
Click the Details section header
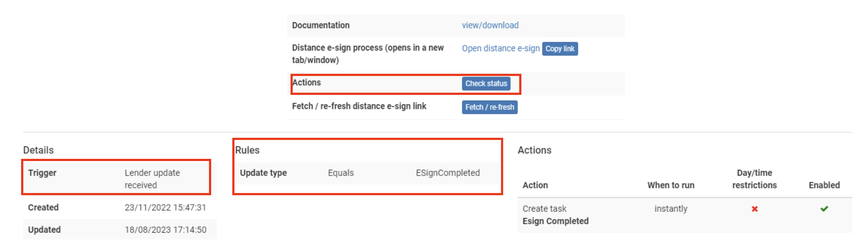click(39, 150)
